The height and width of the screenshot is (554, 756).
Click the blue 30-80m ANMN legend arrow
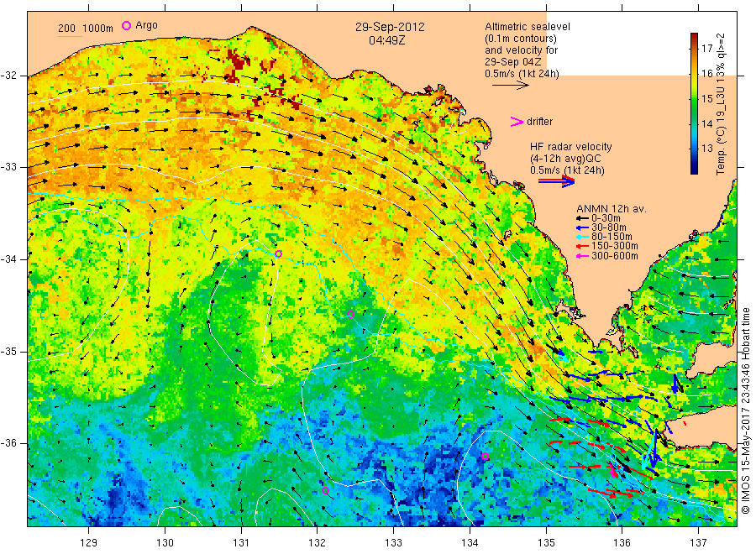click(582, 227)
